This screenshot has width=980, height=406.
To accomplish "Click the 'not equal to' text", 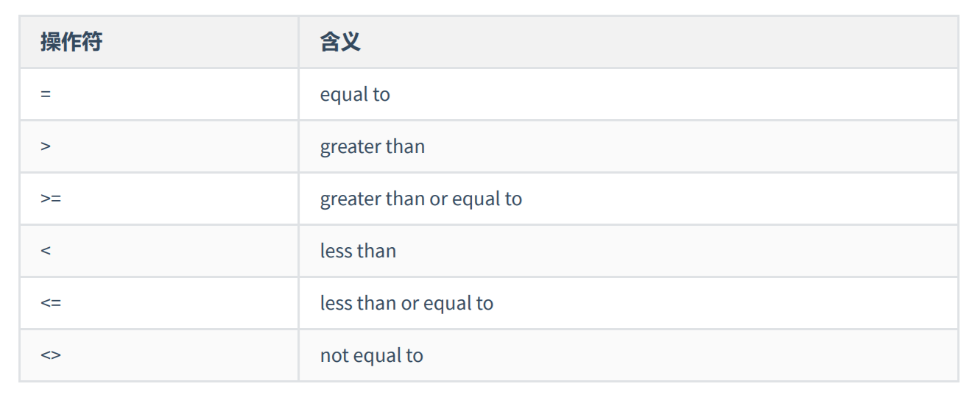I will point(372,356).
